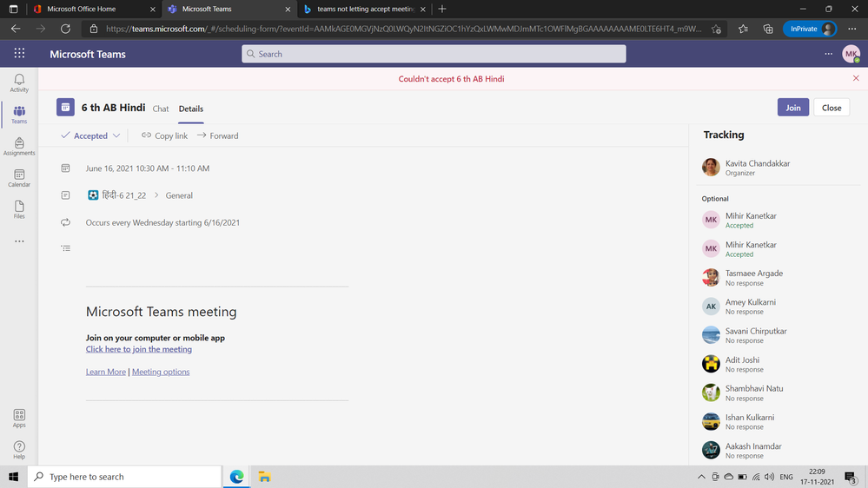Open the Learn More link

pyautogui.click(x=106, y=372)
